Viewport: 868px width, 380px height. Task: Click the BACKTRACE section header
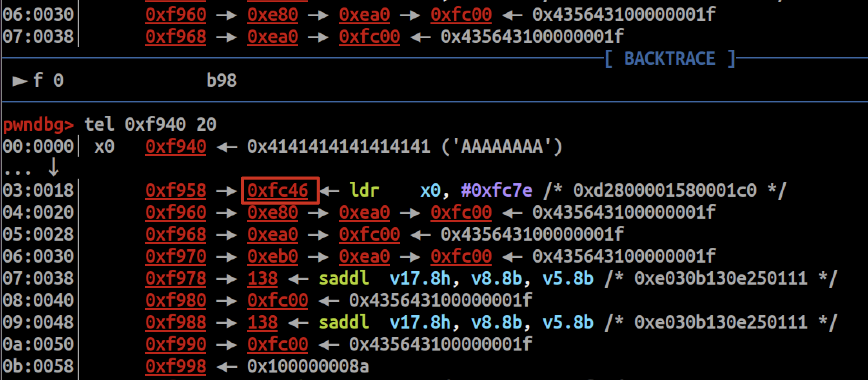tap(670, 59)
